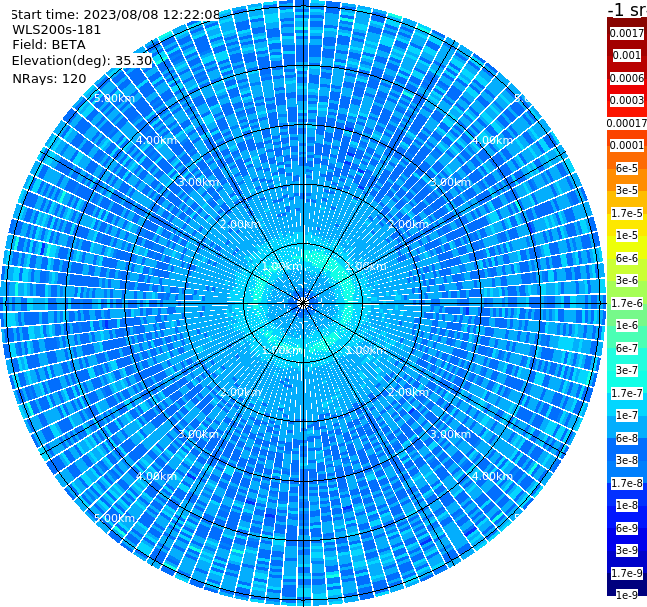Select colorbar value 6e-8

pyautogui.click(x=627, y=438)
